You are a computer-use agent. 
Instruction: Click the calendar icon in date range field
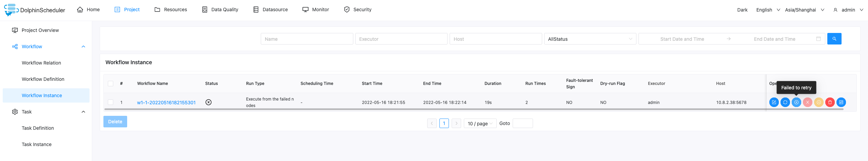click(818, 39)
